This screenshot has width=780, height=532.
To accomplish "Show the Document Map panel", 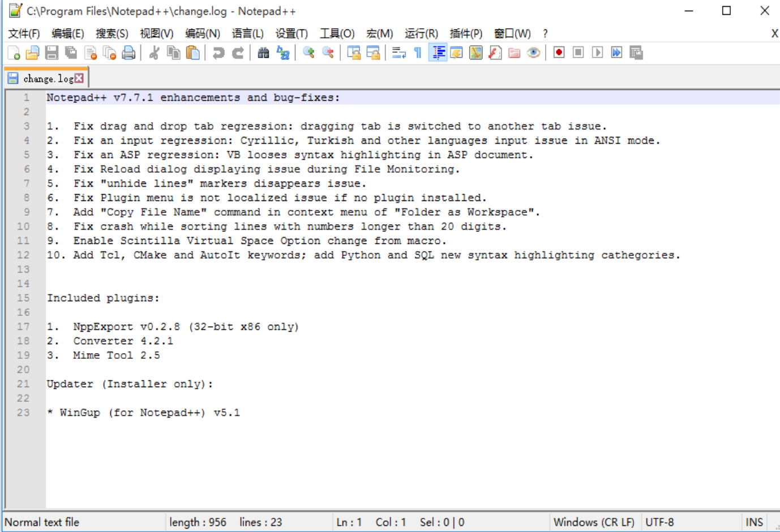I will pyautogui.click(x=476, y=53).
